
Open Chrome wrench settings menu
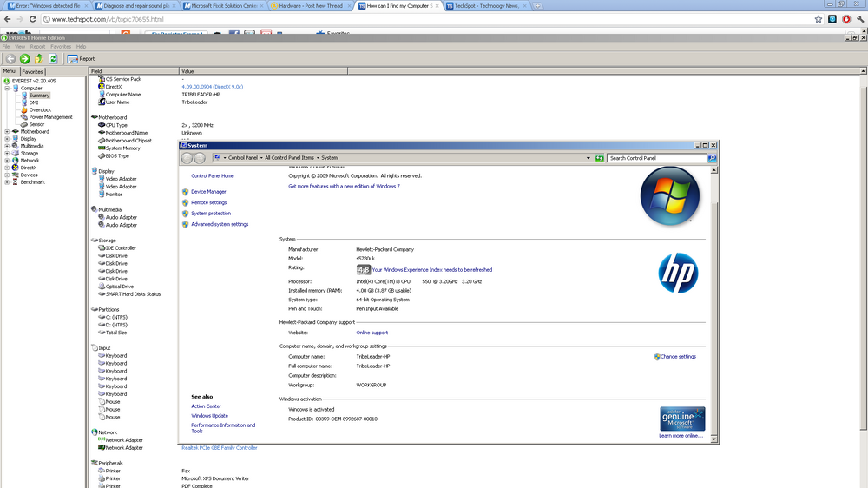pyautogui.click(x=860, y=19)
